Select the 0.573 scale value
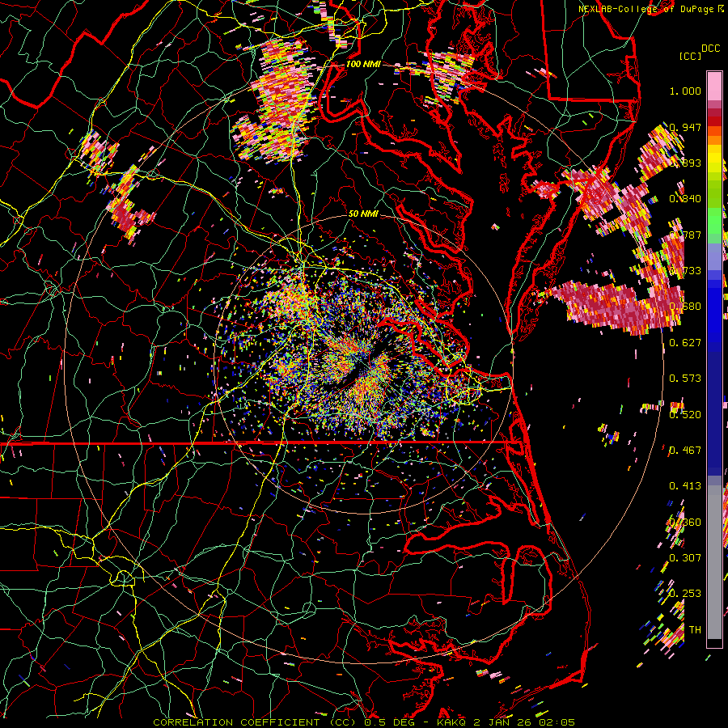728x728 pixels. point(685,378)
